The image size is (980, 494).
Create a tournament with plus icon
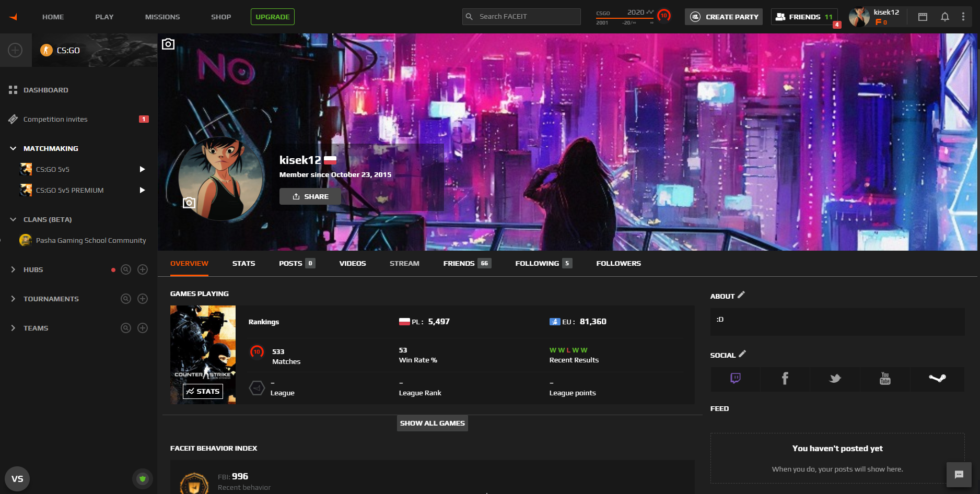coord(143,299)
